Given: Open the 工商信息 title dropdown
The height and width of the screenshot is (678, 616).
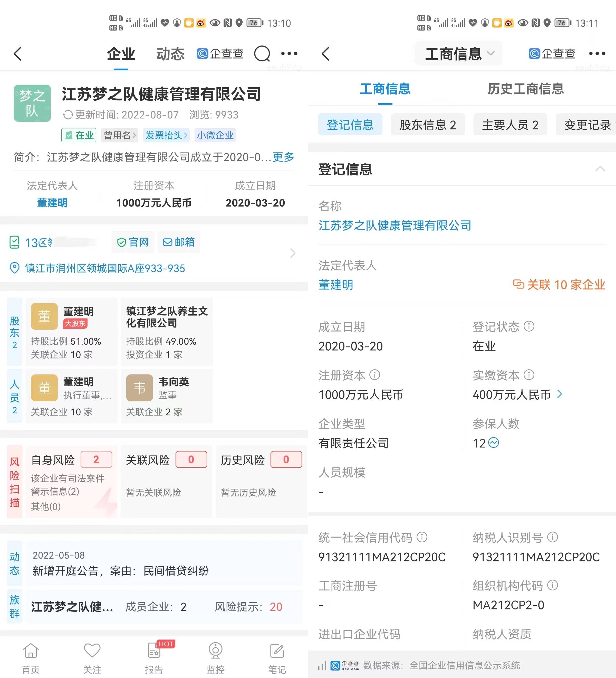Looking at the screenshot, I should pyautogui.click(x=458, y=53).
